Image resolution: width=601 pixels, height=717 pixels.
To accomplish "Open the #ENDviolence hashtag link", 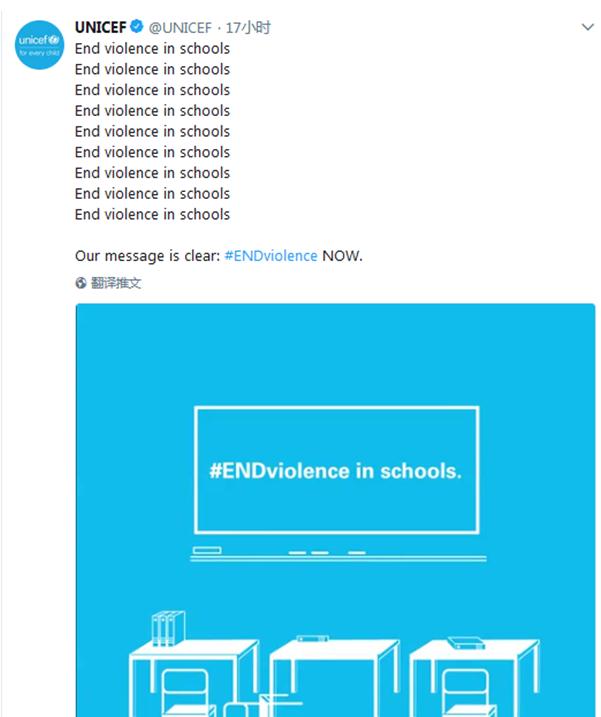I will pos(271,255).
